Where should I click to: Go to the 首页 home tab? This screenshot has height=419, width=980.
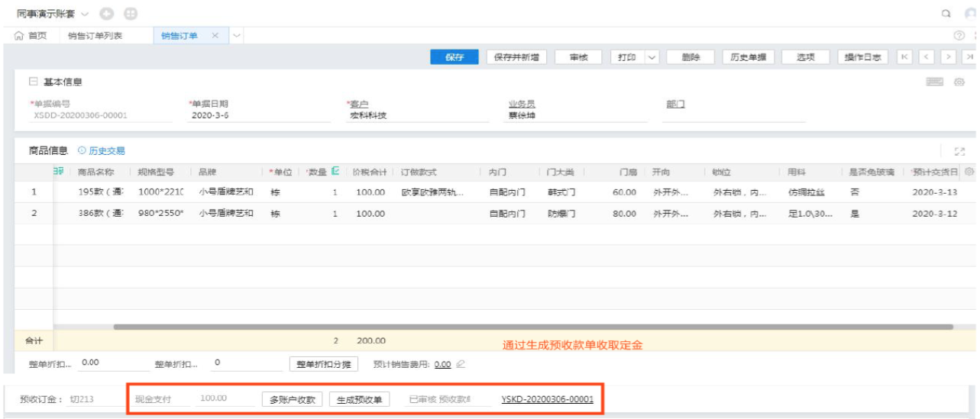click(x=31, y=36)
